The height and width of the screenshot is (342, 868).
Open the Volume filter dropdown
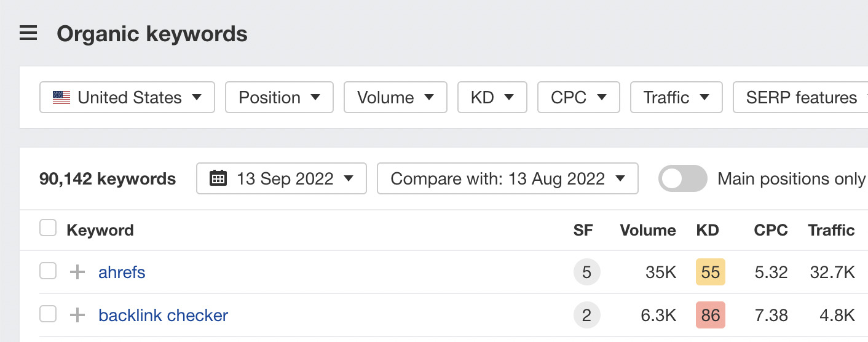click(x=395, y=98)
